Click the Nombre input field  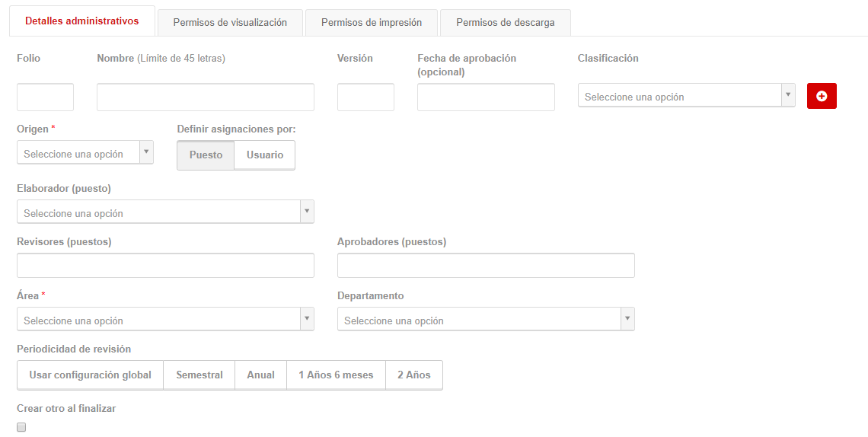point(206,97)
